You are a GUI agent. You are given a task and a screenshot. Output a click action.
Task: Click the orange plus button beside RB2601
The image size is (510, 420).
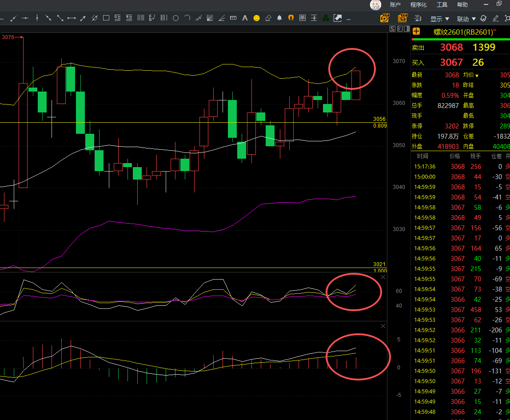coord(416,32)
